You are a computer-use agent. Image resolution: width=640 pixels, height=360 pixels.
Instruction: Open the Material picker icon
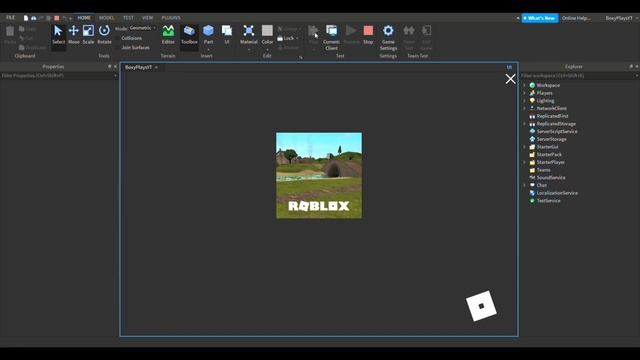click(x=249, y=31)
